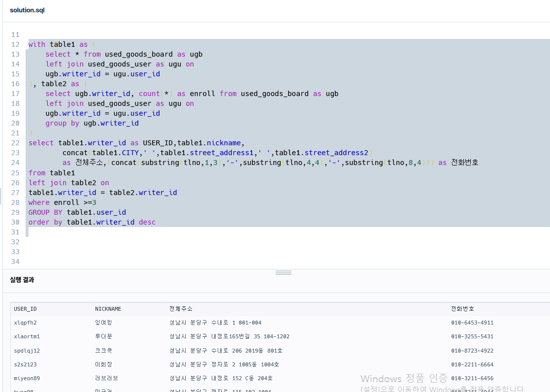Click line number 22 in gutter

point(15,143)
